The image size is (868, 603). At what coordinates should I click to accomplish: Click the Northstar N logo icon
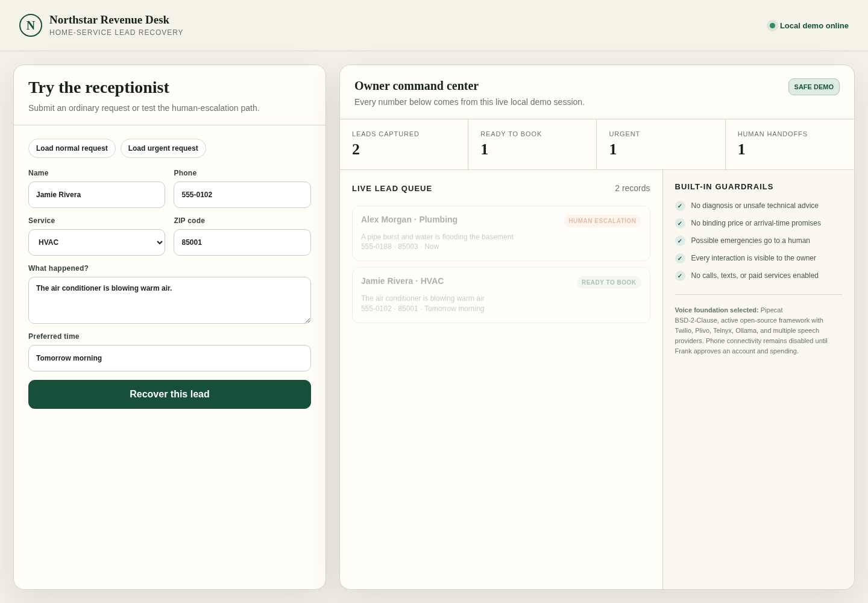31,25
